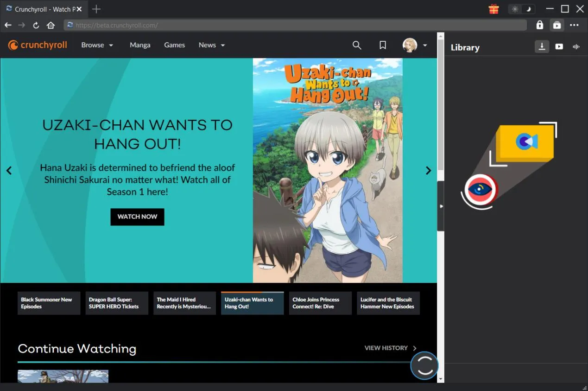This screenshot has width=588, height=391.
Task: Expand the News dropdown menu
Action: [212, 45]
